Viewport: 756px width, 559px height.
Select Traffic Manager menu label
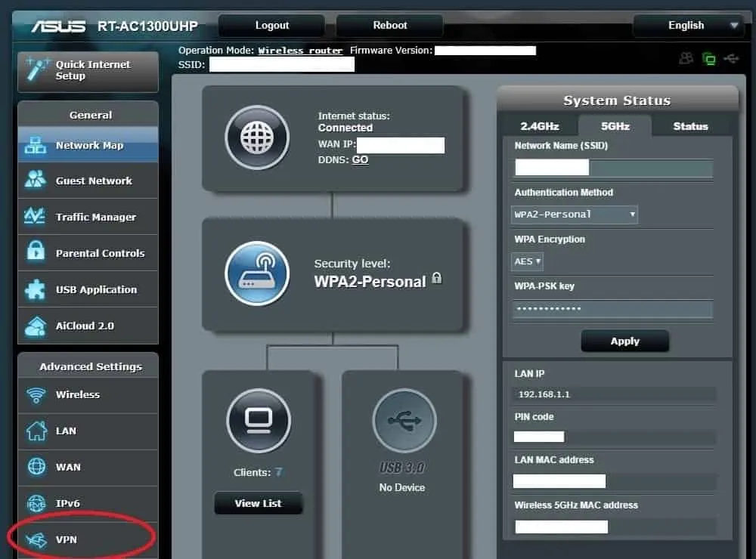tap(96, 217)
